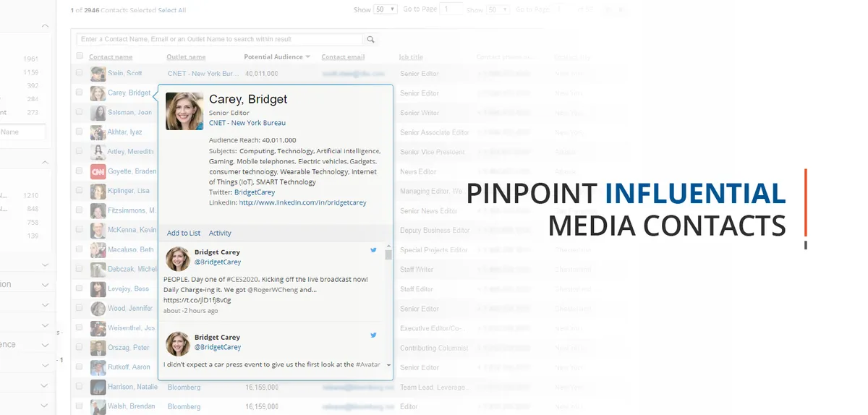Collapse the top sidebar filter chevron
This screenshot has width=868, height=415.
(45, 26)
